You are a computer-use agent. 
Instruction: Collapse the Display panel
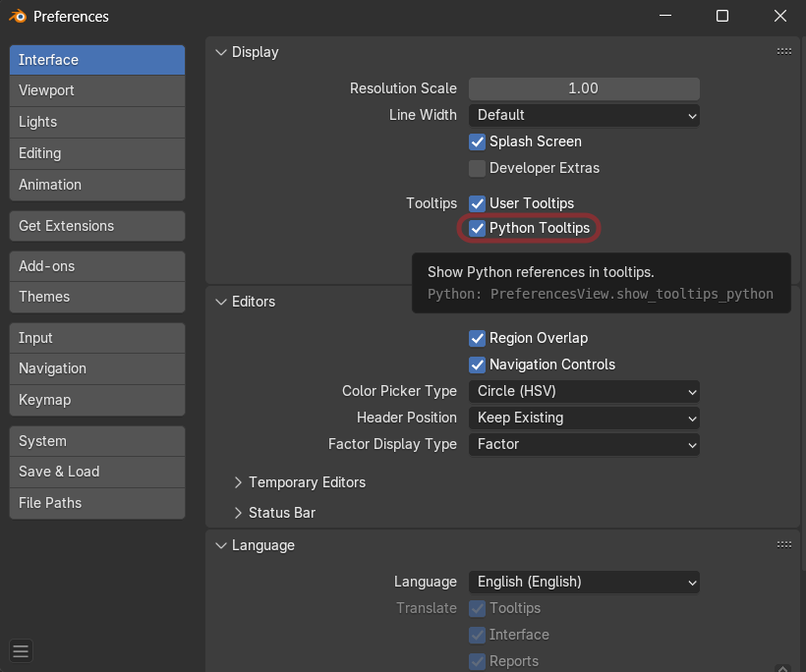point(221,52)
